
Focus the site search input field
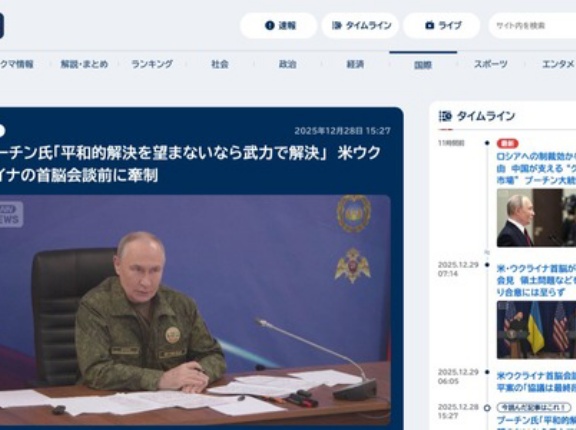pos(533,26)
